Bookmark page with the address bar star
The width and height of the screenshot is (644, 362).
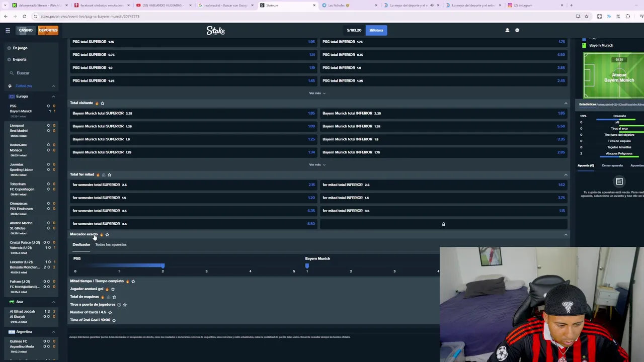[x=586, y=16]
